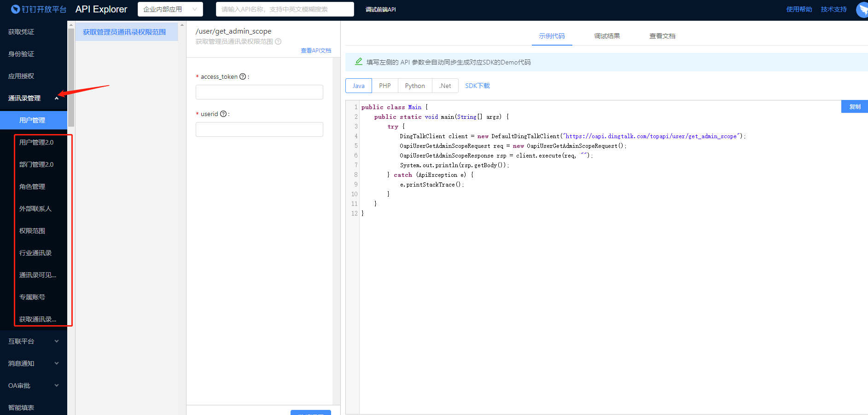
Task: Select 通讯录可见... submenu item
Action: pyautogui.click(x=38, y=275)
